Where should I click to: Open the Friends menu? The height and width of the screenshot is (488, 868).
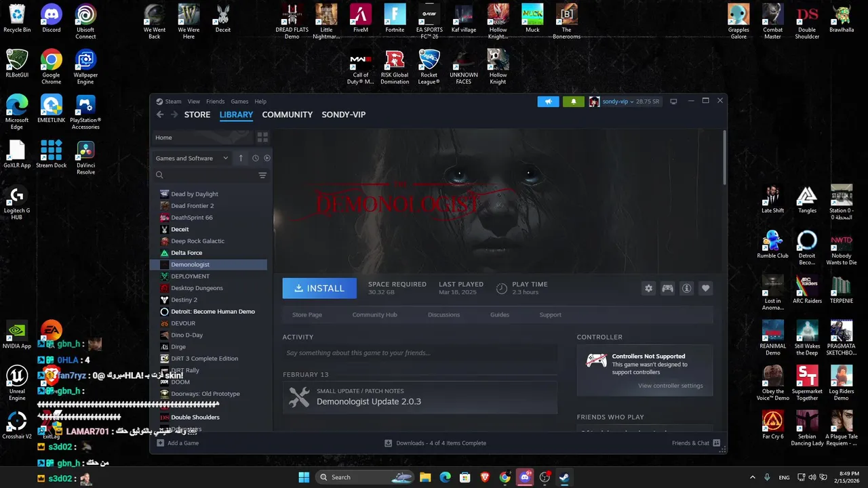[215, 102]
